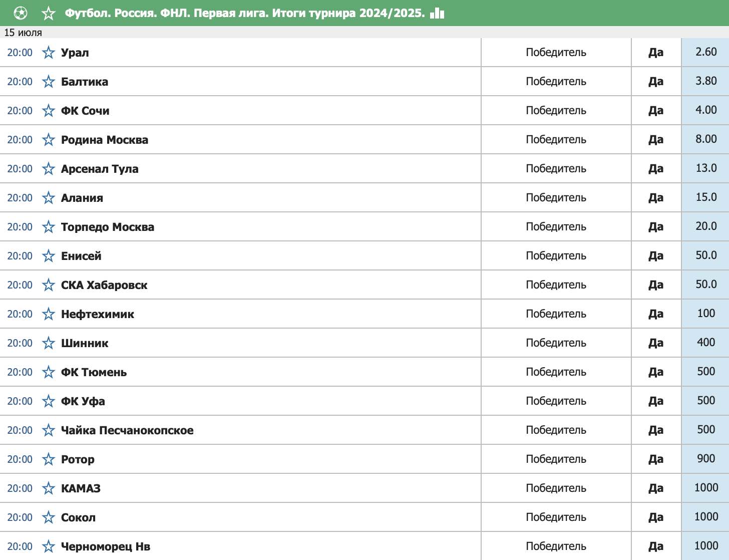The width and height of the screenshot is (729, 560).
Task: Star the Нефтехимик row
Action: (x=49, y=314)
